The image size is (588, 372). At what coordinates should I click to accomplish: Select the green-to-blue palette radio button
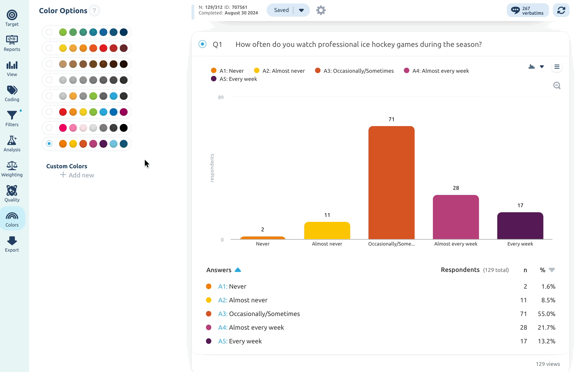pos(49,32)
